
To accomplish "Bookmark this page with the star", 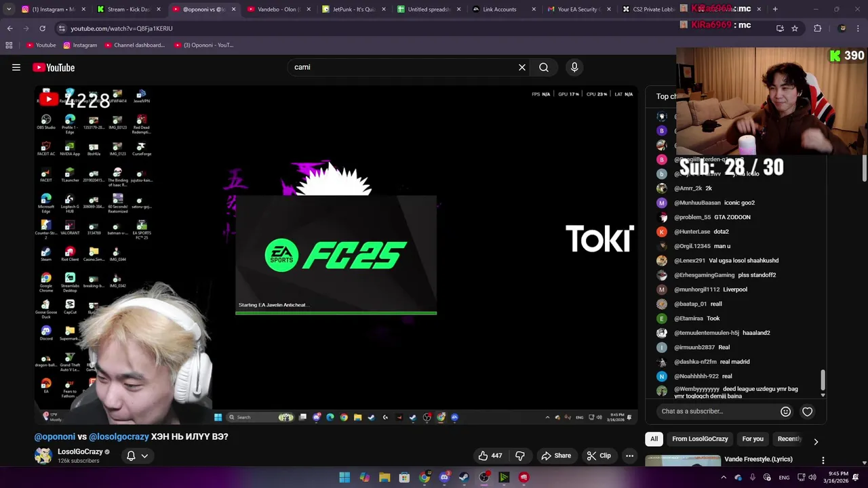I will tap(795, 28).
